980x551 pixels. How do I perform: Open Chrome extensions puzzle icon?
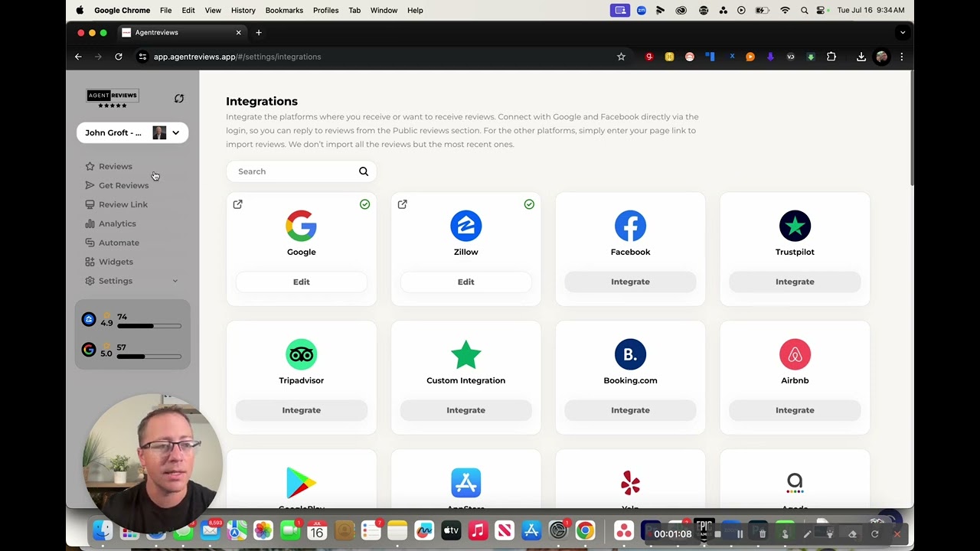click(831, 57)
